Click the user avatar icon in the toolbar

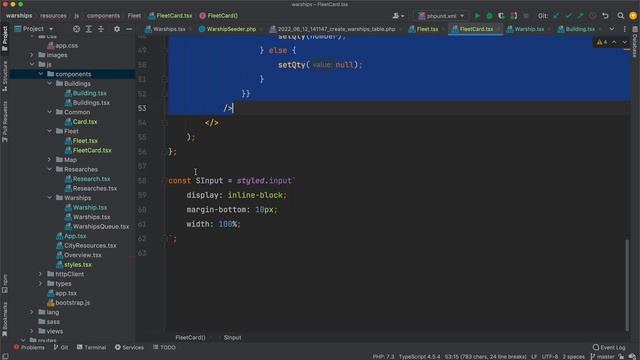633,16
